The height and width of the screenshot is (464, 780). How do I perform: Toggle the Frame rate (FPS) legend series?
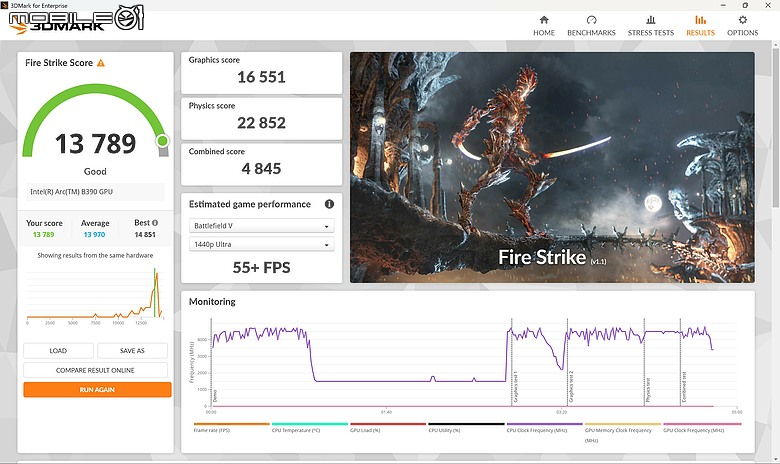[x=231, y=428]
